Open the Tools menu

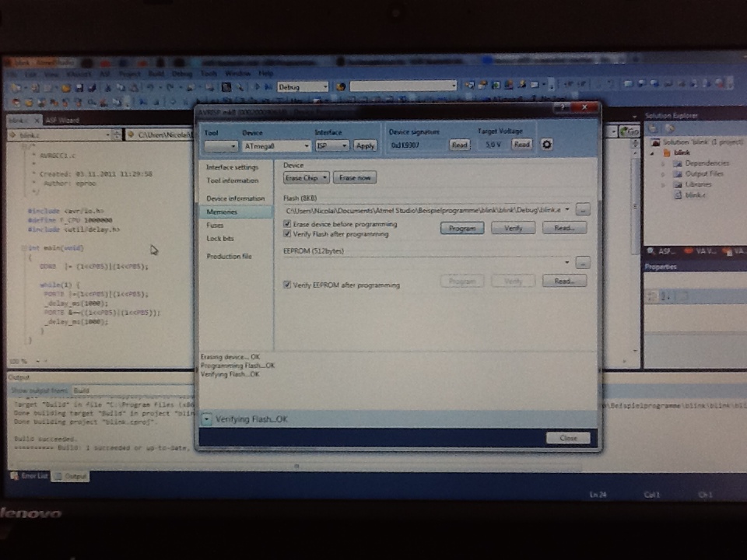[x=209, y=73]
